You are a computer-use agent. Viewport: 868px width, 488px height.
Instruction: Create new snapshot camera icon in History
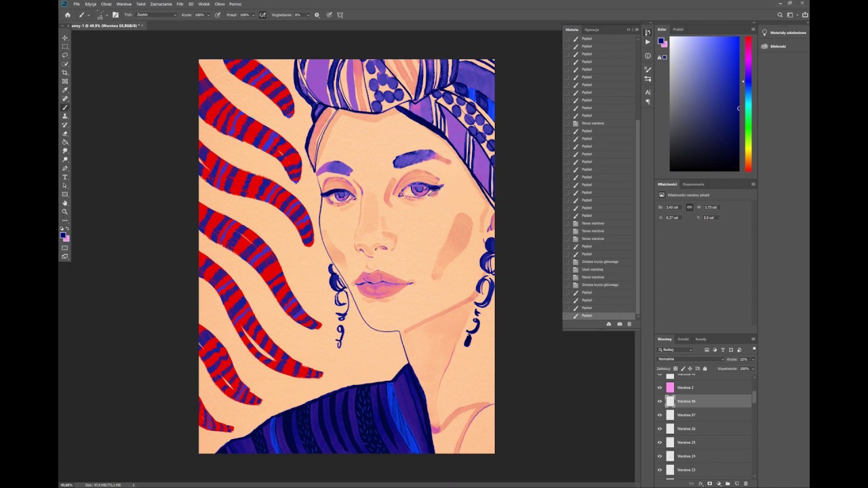(619, 324)
